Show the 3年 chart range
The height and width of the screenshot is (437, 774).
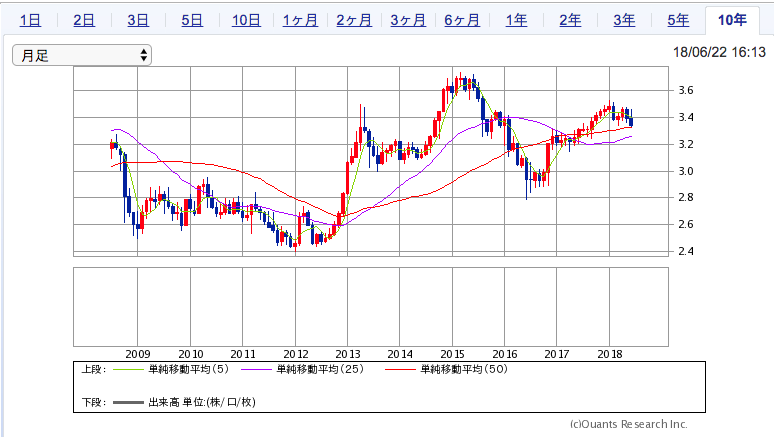click(x=624, y=20)
